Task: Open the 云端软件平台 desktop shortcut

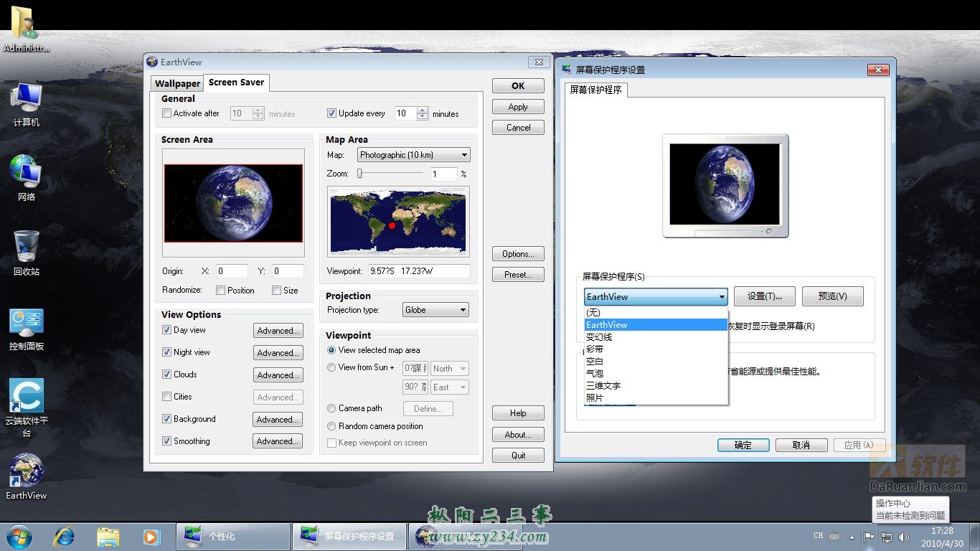Action: coord(26,408)
